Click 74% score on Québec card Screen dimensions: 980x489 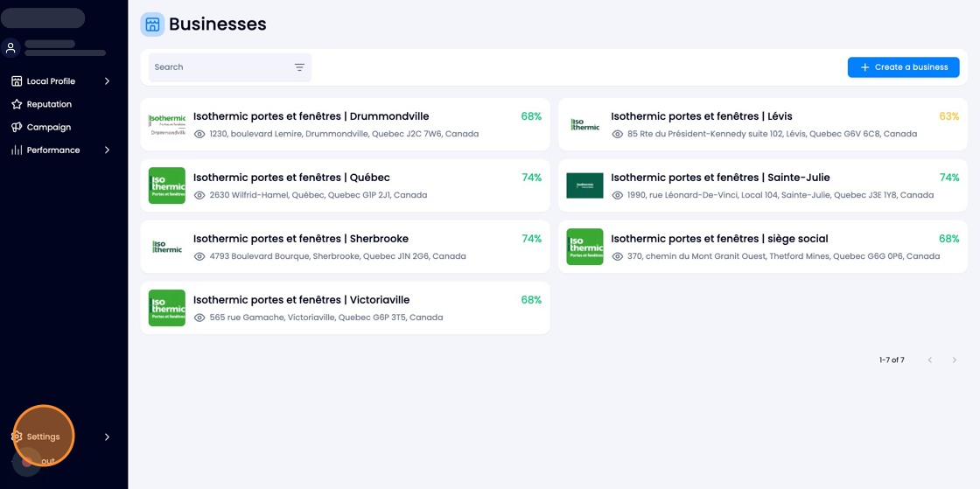[x=531, y=178]
